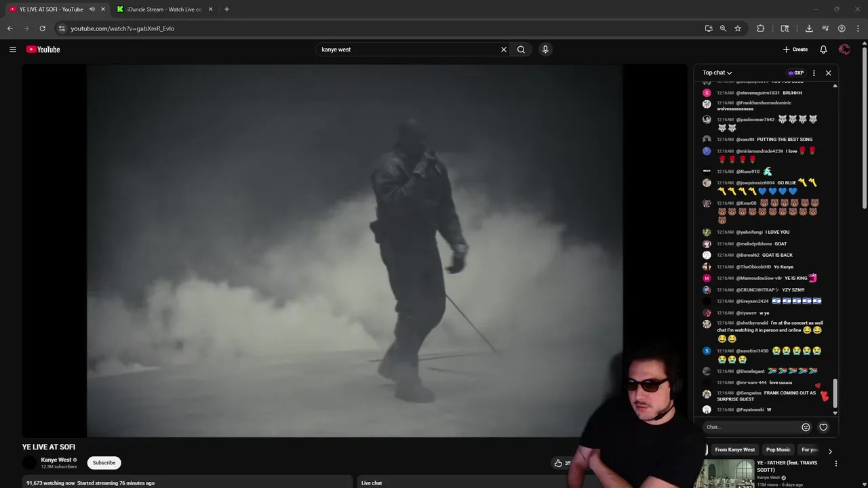Expand the Top chat dropdown

(x=717, y=73)
